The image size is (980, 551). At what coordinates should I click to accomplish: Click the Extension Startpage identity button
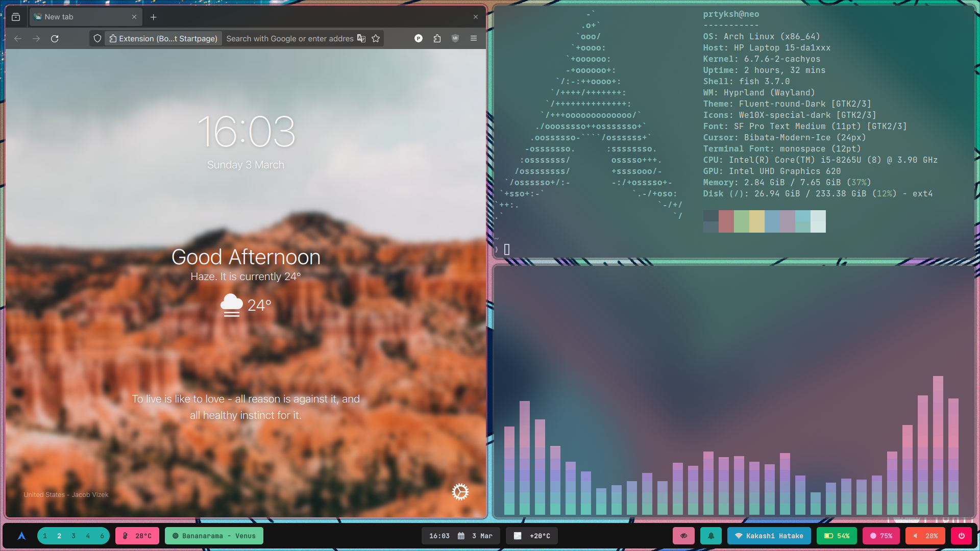pos(163,39)
